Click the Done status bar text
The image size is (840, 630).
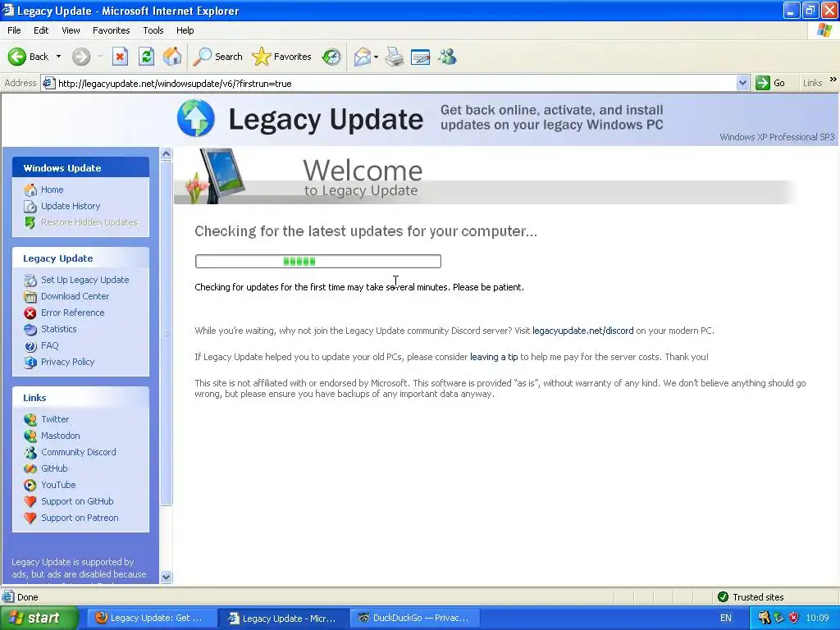click(x=27, y=597)
